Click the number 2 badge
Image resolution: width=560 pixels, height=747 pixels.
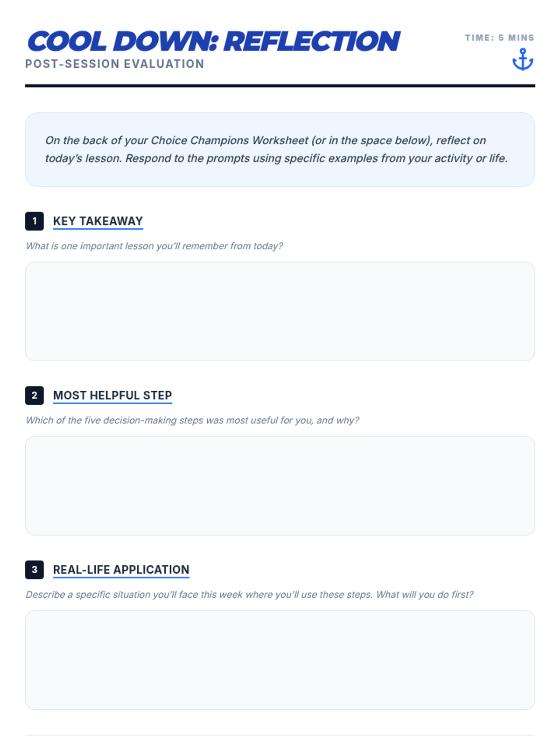pos(35,395)
